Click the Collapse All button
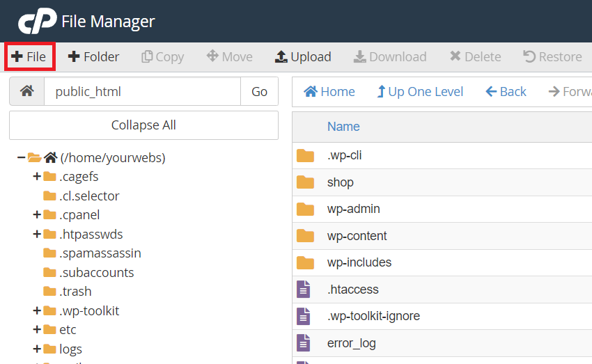The height and width of the screenshot is (364, 592). pyautogui.click(x=143, y=125)
